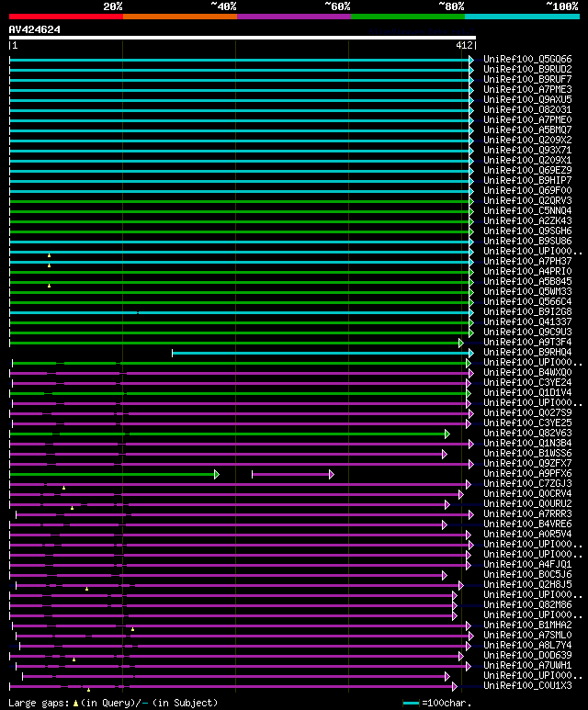This screenshot has height=710, width=588.
Task: Click the red 20% identity color segment
Action: click(x=66, y=17)
